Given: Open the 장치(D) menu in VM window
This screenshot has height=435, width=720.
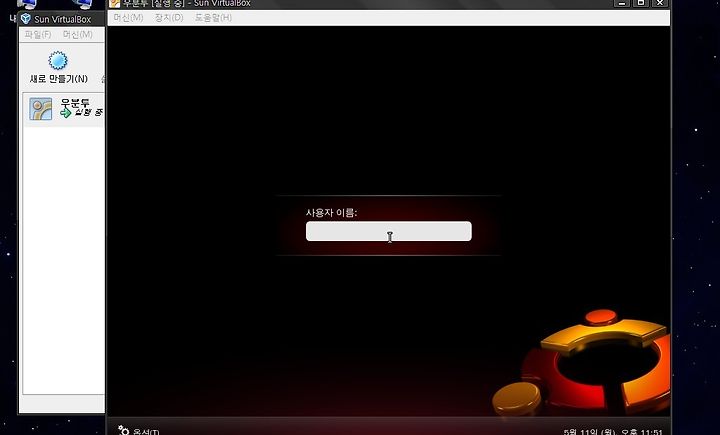Looking at the screenshot, I should click(x=169, y=17).
